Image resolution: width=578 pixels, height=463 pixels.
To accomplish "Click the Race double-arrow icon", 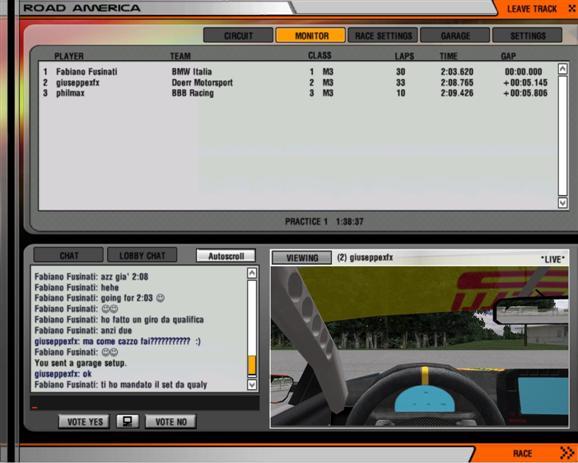I will point(567,453).
